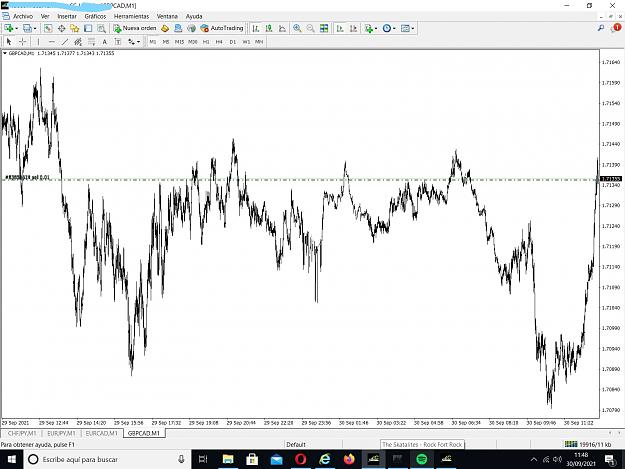625x469 pixels.
Task: Expand the new chart dropdown arrow
Action: 16,28
